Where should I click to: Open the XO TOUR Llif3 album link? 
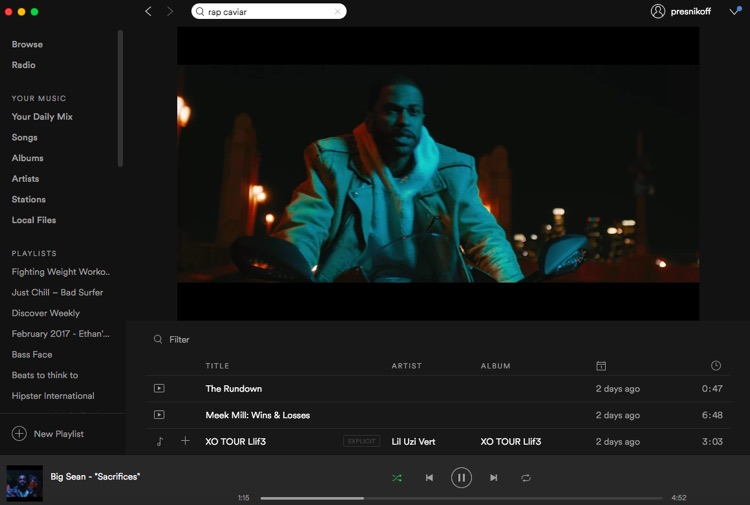point(510,441)
